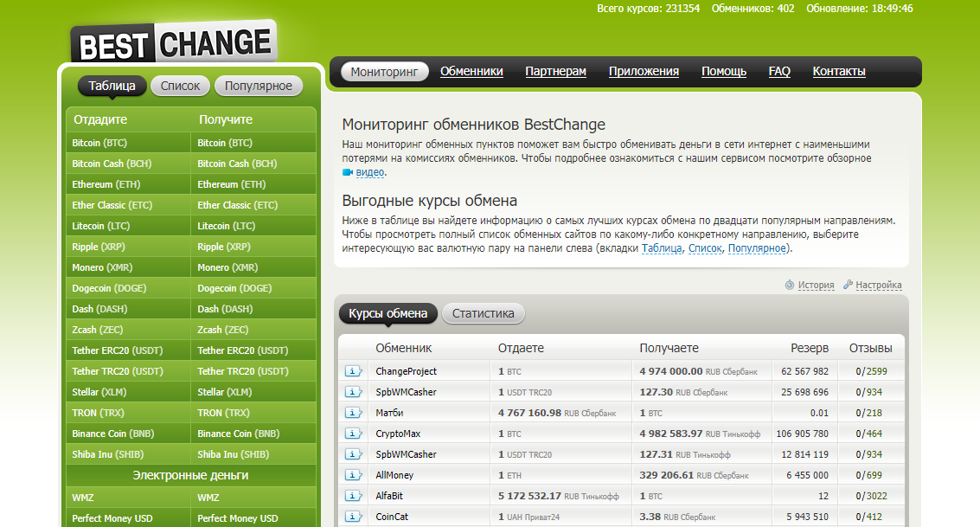
Task: Open info icon for CoinCat exchanger
Action: (x=353, y=517)
